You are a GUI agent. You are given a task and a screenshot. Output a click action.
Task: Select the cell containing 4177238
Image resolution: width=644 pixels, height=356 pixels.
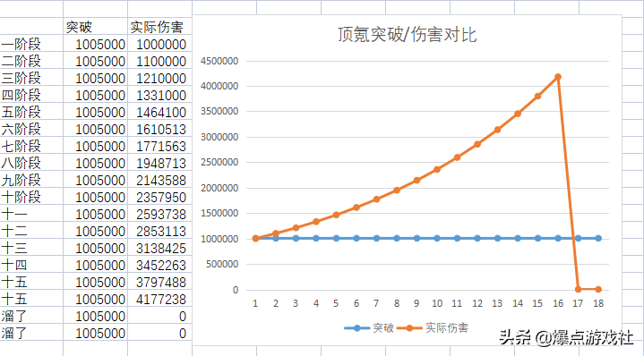click(x=159, y=299)
